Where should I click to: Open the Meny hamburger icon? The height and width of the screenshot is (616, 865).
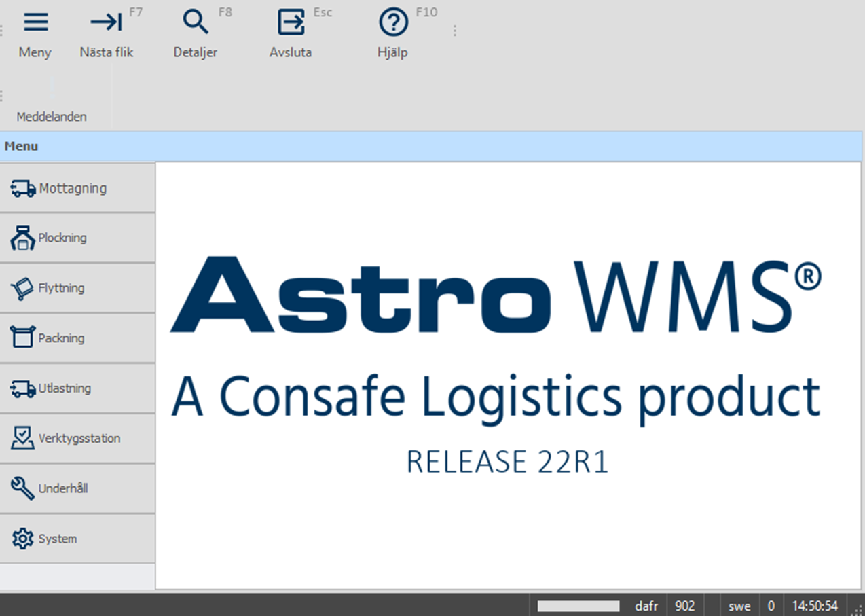[36, 22]
